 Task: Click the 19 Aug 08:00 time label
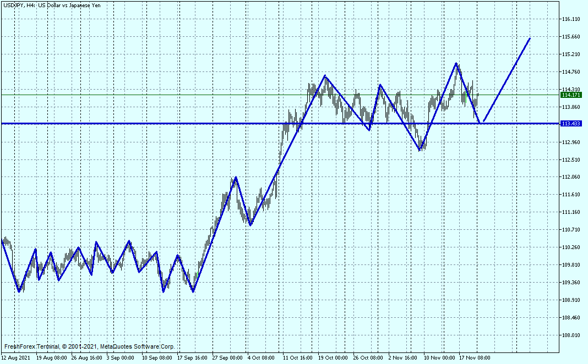51,358
